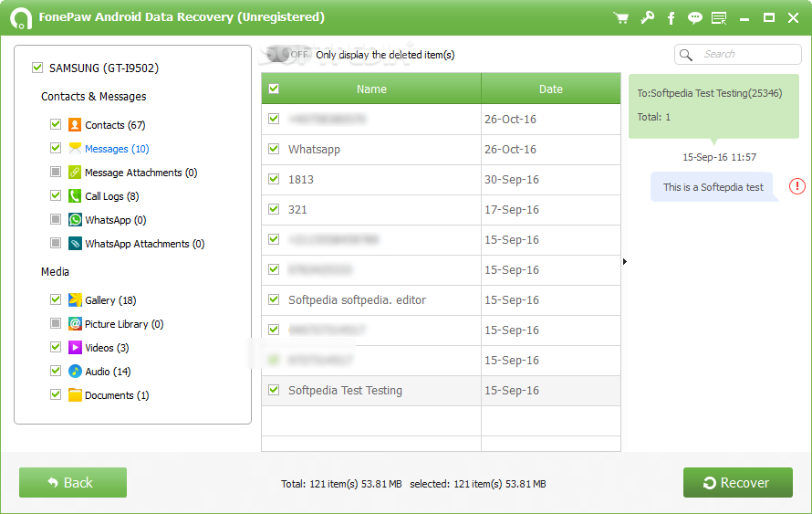
Task: Toggle the SAMSUNG (GT-I9502) device checkbox
Action: [x=37, y=68]
